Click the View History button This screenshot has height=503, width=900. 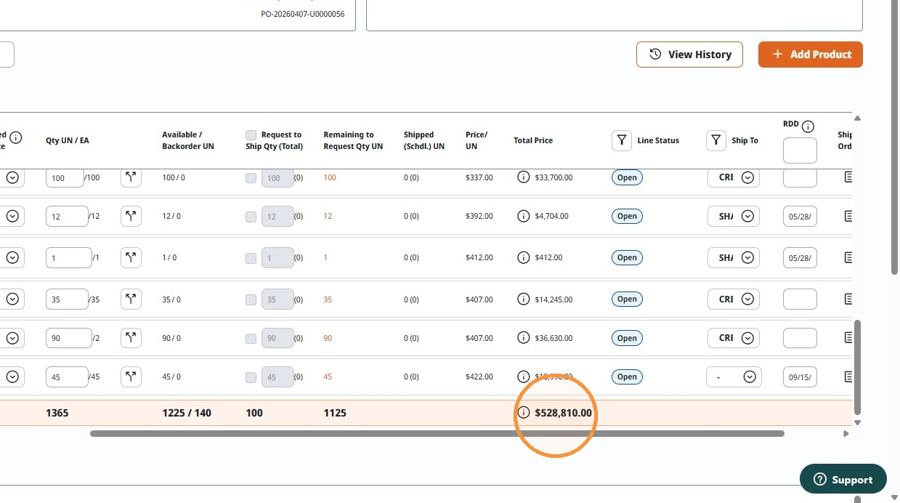tap(689, 55)
